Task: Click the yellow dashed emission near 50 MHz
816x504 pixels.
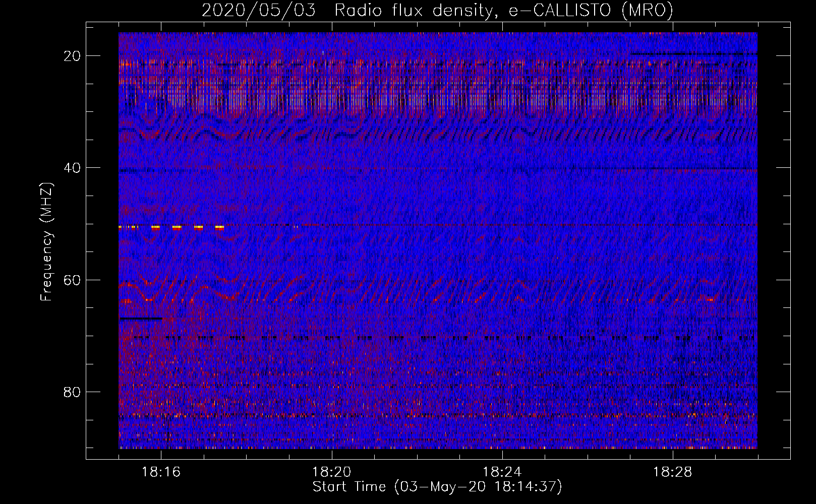Action: coord(171,227)
